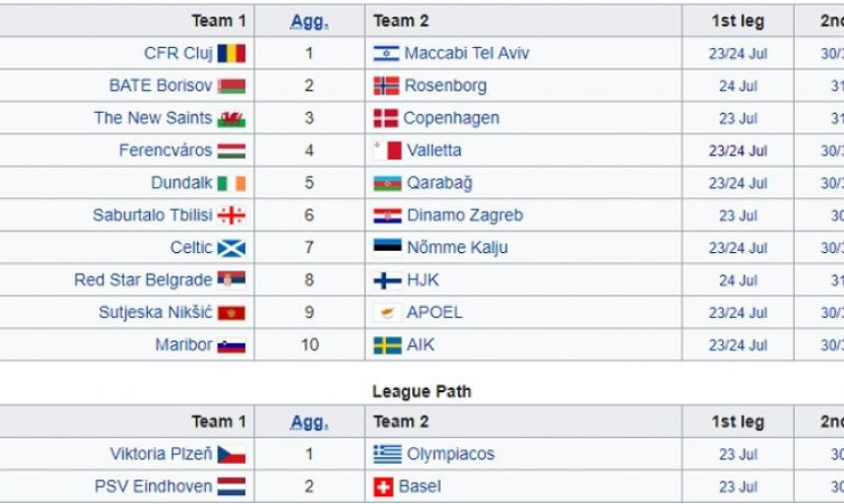The width and height of the screenshot is (844, 504).
Task: Click the Danish flag next to Copenhagen
Action: click(386, 119)
